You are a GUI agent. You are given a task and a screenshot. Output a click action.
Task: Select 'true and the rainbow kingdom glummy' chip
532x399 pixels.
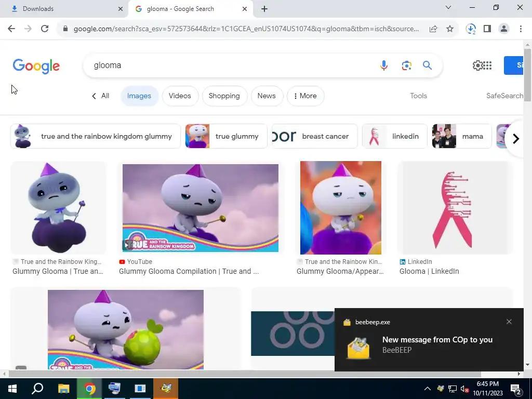tap(96, 136)
